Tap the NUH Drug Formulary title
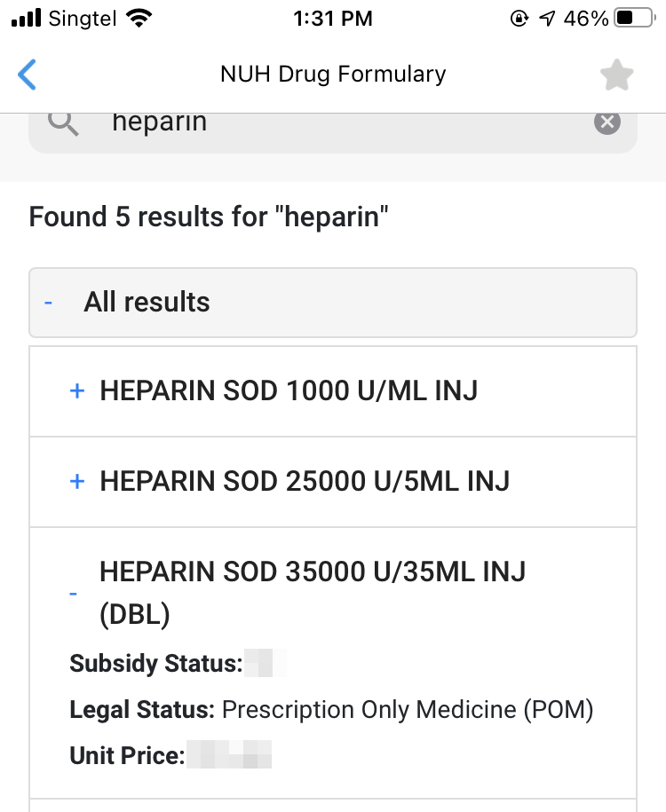Viewport: 666px width, 812px height. tap(333, 75)
